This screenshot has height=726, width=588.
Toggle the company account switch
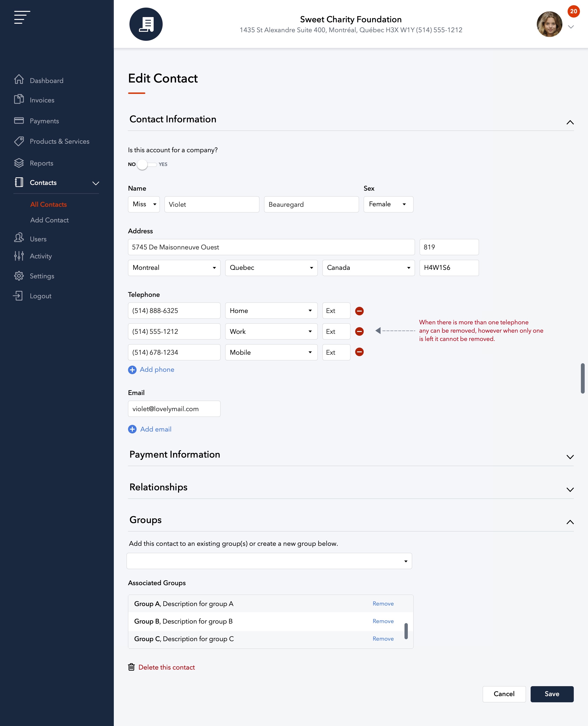(147, 165)
